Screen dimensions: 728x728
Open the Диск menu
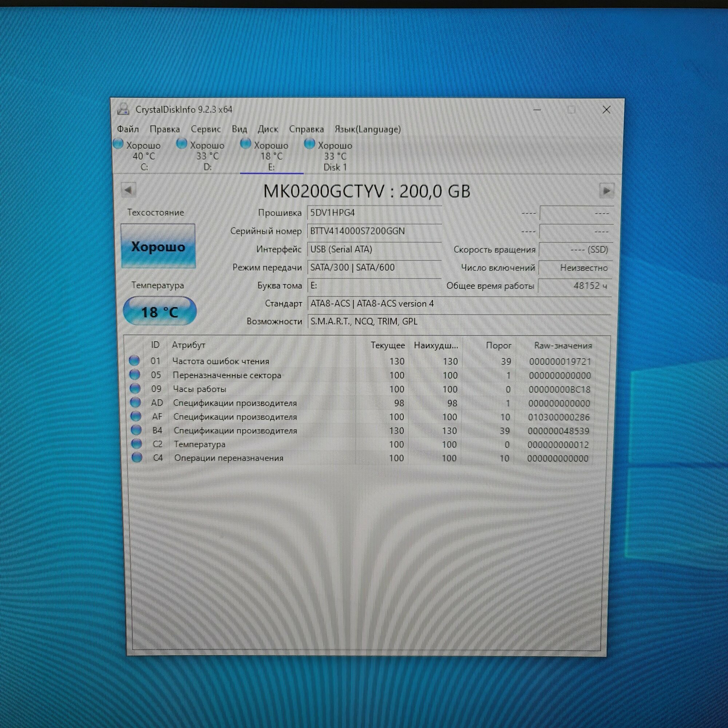[268, 129]
